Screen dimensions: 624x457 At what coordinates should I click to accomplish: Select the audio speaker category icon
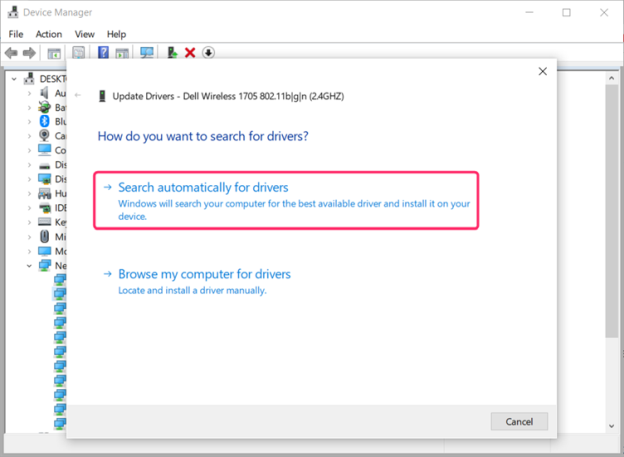(x=44, y=93)
